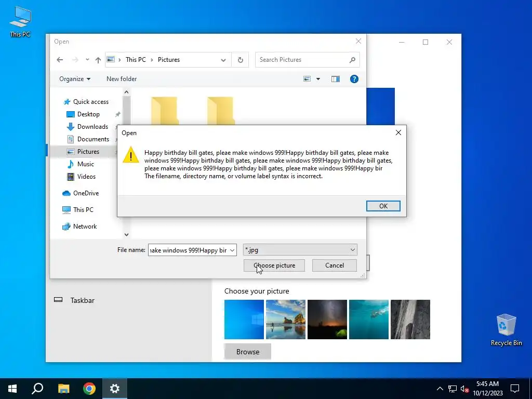Select Music in navigation pane
532x399 pixels.
(x=81, y=164)
